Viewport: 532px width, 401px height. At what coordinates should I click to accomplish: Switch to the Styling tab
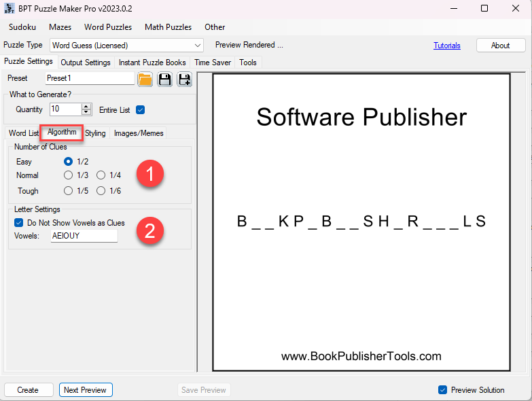(x=95, y=133)
